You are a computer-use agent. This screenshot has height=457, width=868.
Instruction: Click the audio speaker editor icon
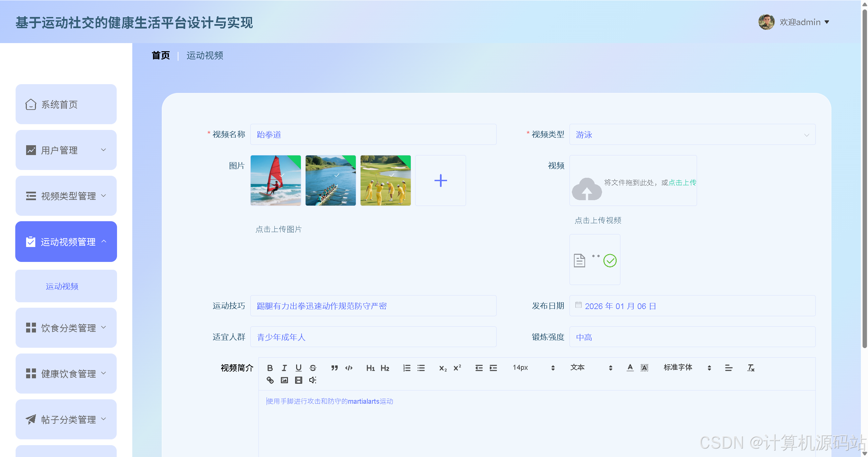[313, 380]
